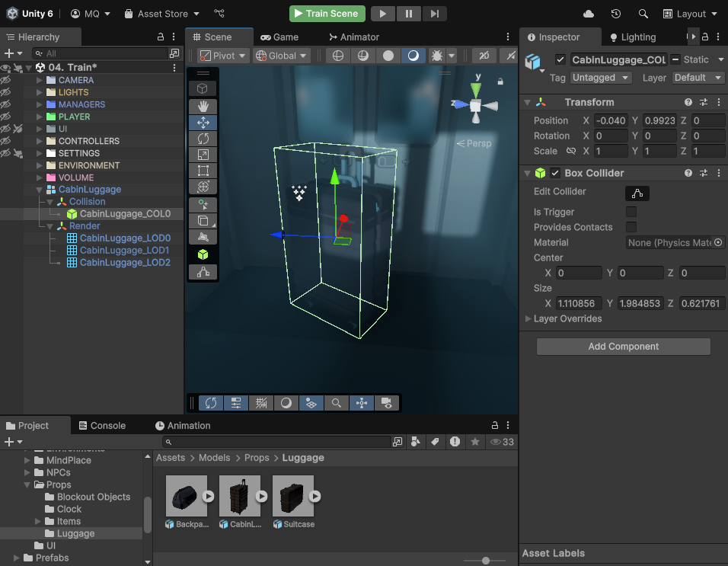The height and width of the screenshot is (566, 728).
Task: Expand the MindPlace folder
Action: [27, 460]
